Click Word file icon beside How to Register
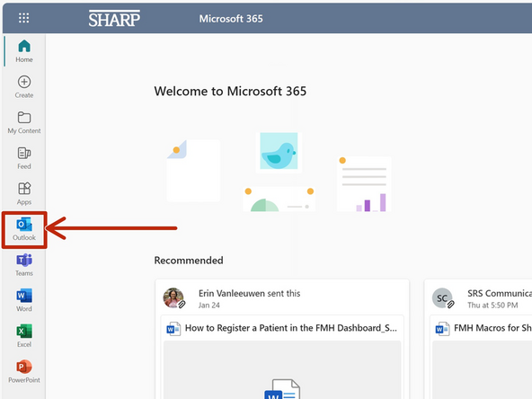532x399 pixels. [x=173, y=329]
